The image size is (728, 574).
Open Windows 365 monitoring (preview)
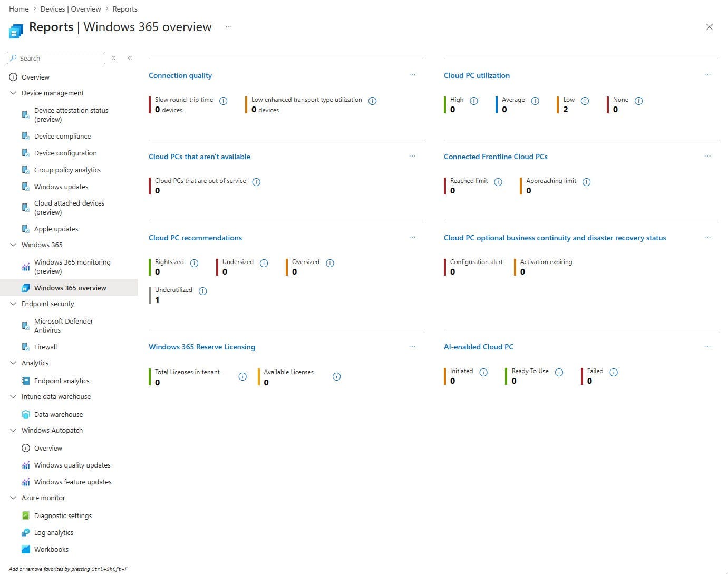pos(72,267)
